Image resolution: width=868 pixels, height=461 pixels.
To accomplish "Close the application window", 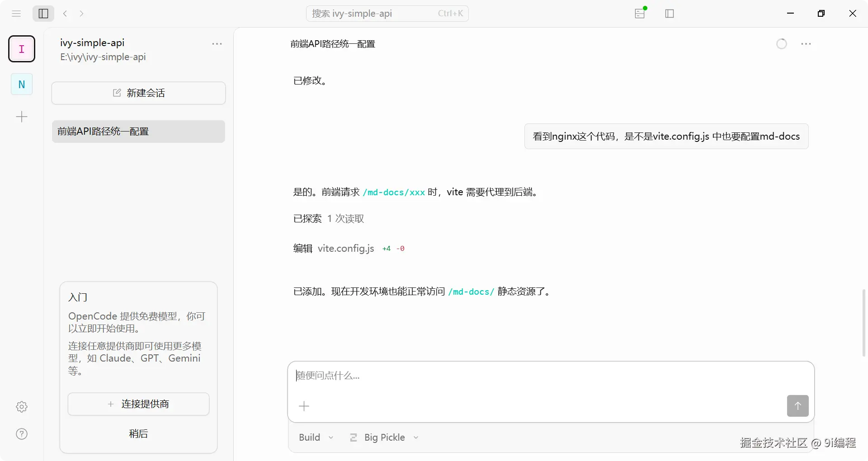I will click(x=853, y=13).
